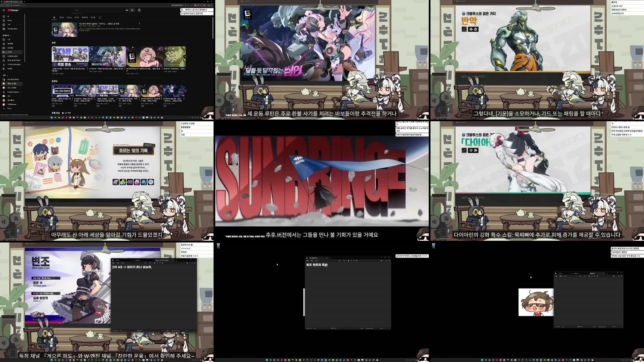The height and width of the screenshot is (362, 644).
Task: Expand the 구독 subscriptions section chevron
Action: pyautogui.click(x=7, y=75)
